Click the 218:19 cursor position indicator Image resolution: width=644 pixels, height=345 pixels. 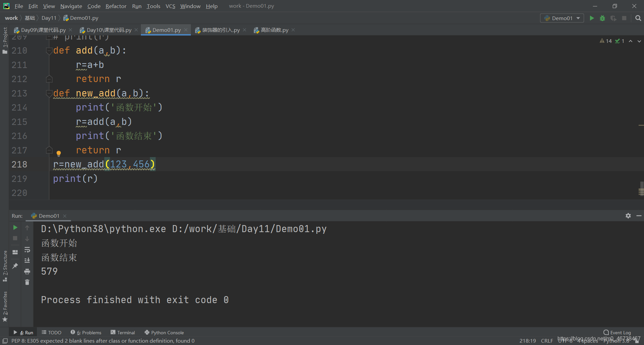[x=528, y=341]
